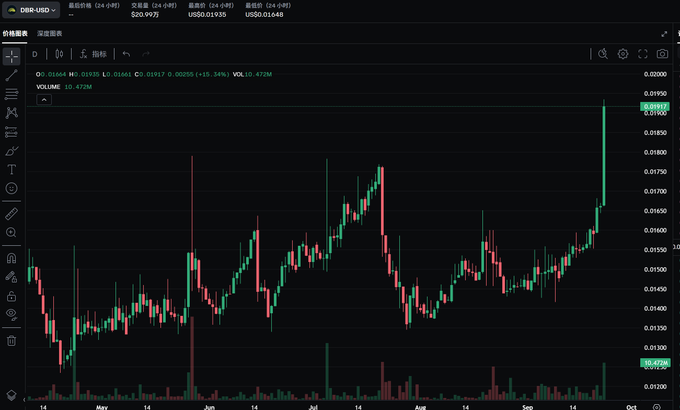Select the trend line drawing tool
This screenshot has width=680, height=410.
(x=12, y=75)
